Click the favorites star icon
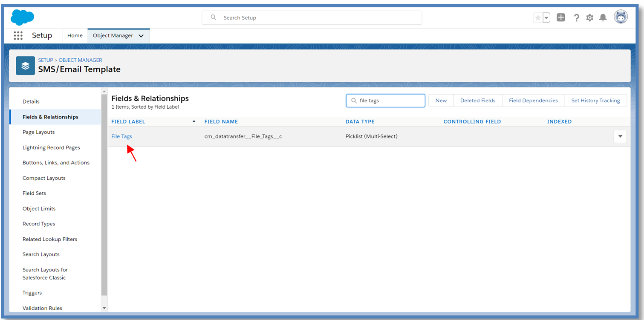 [538, 17]
